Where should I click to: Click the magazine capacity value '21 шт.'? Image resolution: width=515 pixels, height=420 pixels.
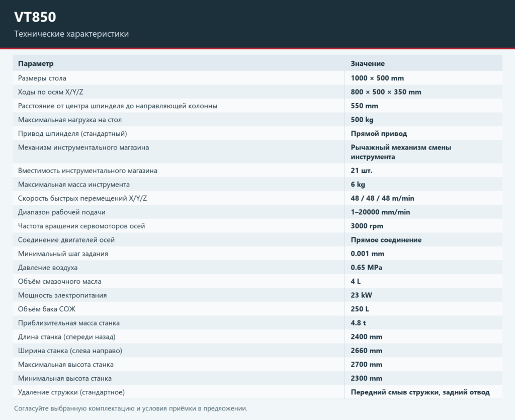point(361,171)
